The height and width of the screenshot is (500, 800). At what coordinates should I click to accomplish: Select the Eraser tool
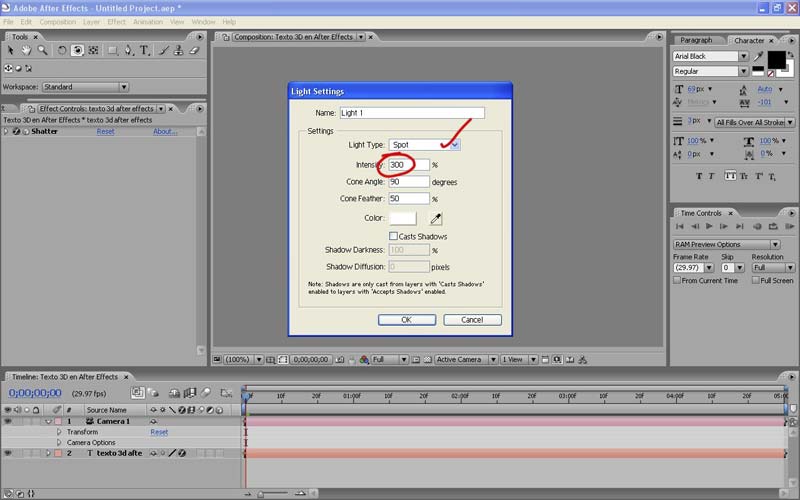(x=194, y=50)
